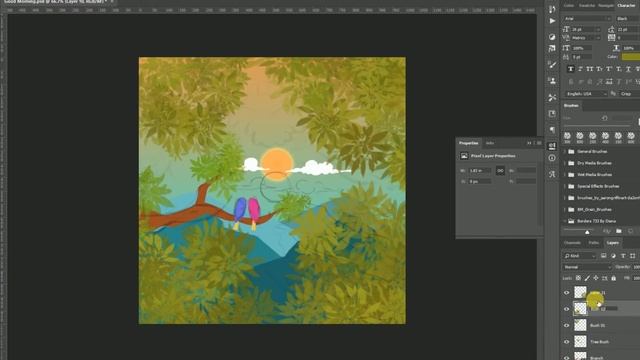Open the History panel icon in the collapsed dock

tap(552, 9)
